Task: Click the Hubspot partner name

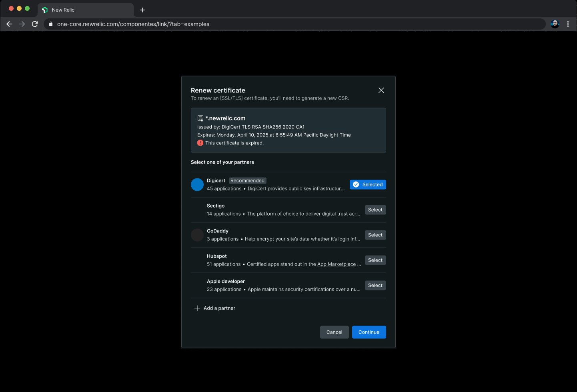Action: click(x=217, y=256)
